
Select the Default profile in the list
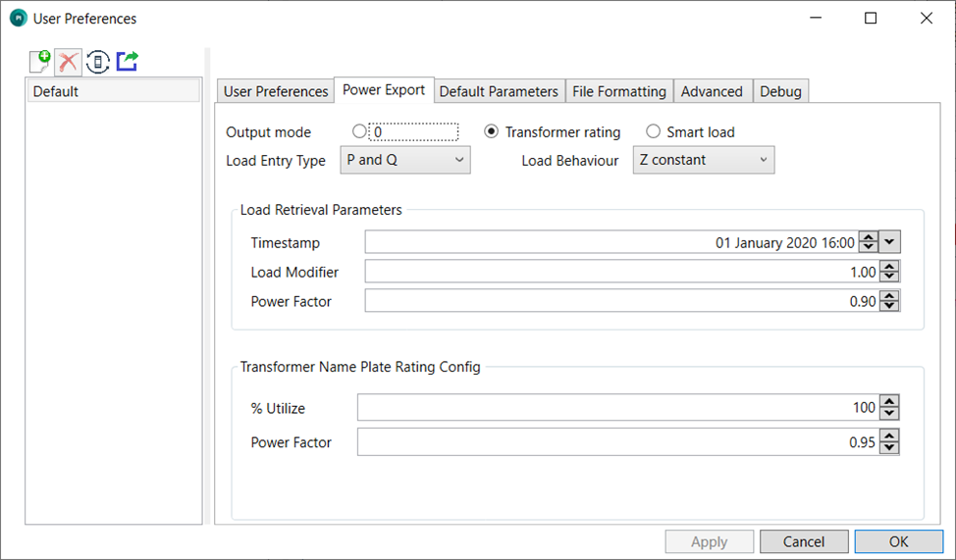tap(113, 91)
